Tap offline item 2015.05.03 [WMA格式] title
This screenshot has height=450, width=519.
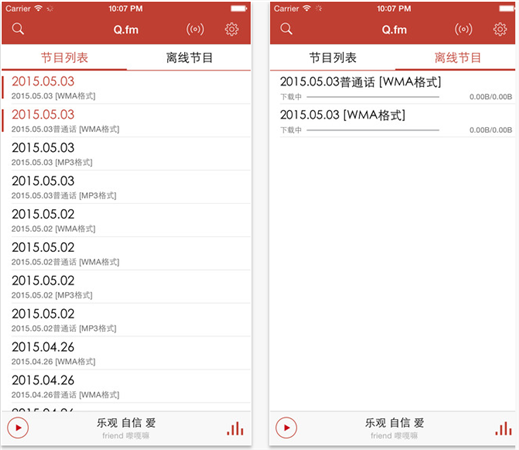pyautogui.click(x=343, y=115)
